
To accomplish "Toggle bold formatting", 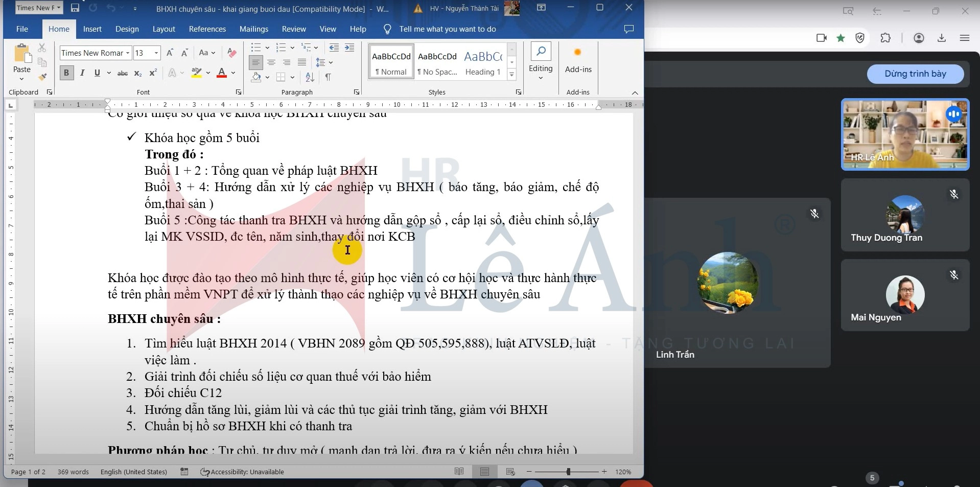I will [66, 73].
